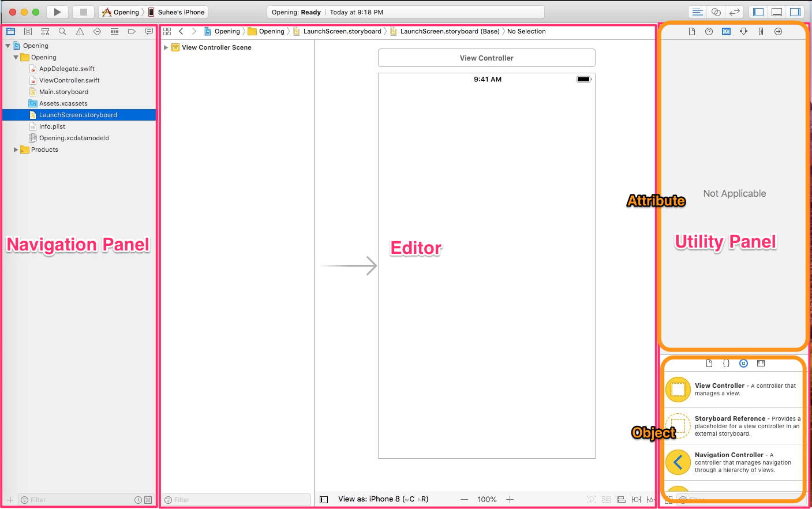Focus the document outline Filter field
Screen dimensions: 812x509
coord(237,500)
